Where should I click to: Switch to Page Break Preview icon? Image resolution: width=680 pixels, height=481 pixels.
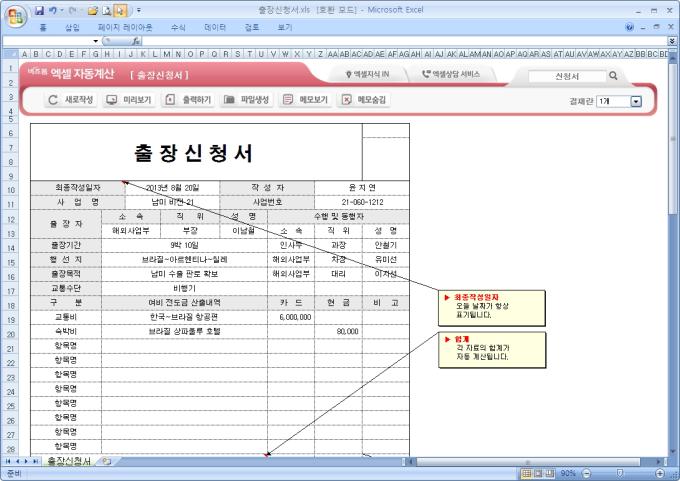[x=550, y=473]
